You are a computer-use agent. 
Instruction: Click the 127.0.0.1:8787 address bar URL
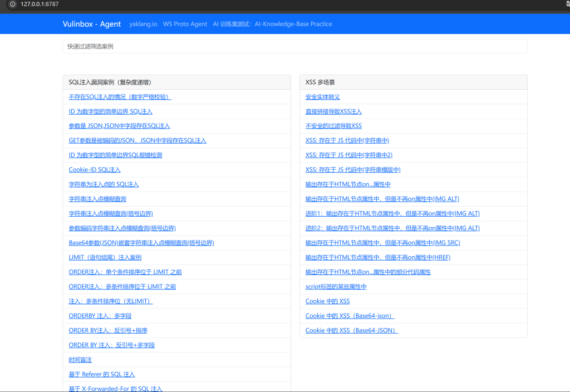coord(40,4)
